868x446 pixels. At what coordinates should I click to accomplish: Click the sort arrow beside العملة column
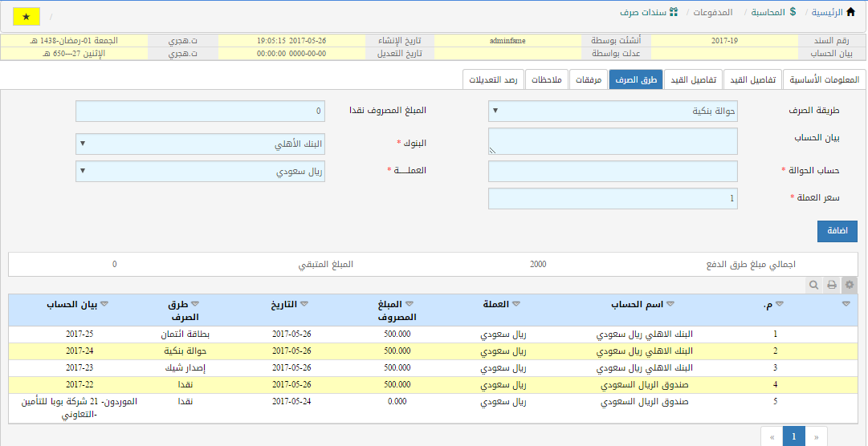tap(516, 304)
